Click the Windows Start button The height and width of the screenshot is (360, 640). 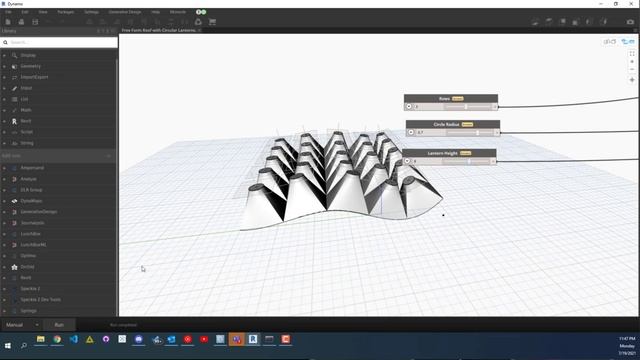(7, 346)
